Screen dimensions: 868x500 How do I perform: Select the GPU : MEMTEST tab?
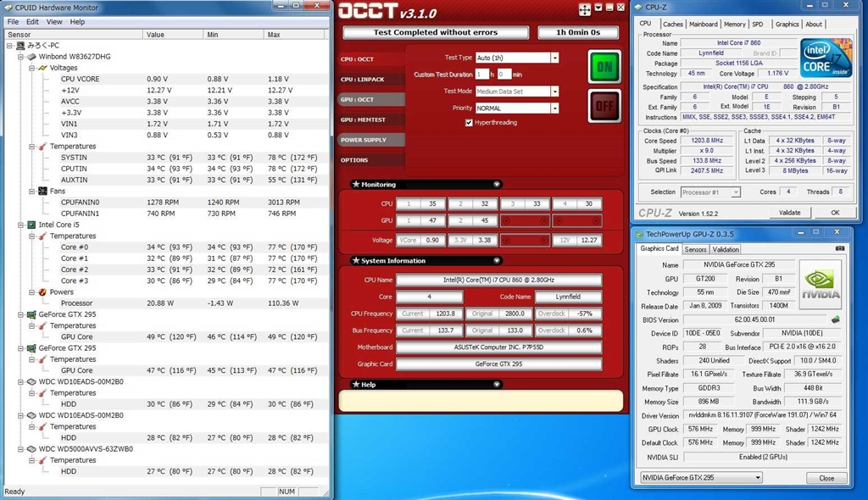pos(371,119)
